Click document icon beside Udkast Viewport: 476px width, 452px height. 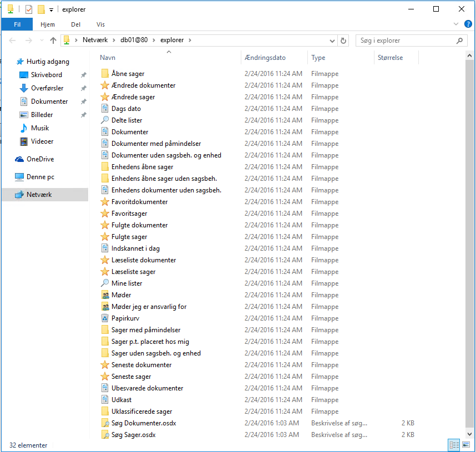105,400
